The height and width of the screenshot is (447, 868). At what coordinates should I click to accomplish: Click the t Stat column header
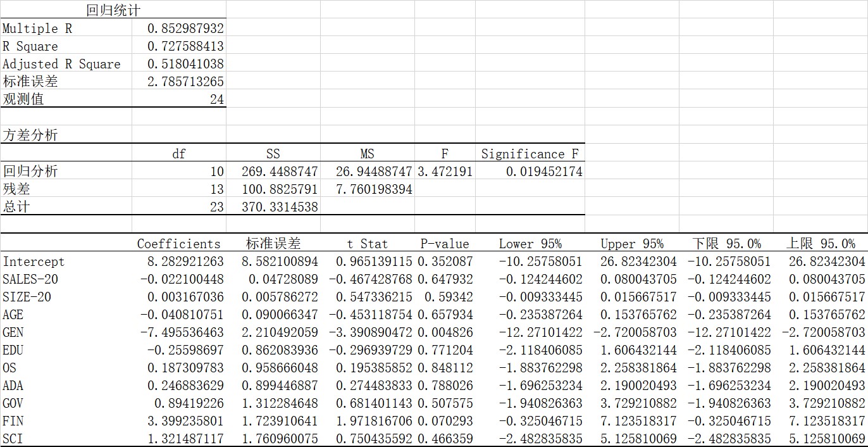(x=367, y=244)
